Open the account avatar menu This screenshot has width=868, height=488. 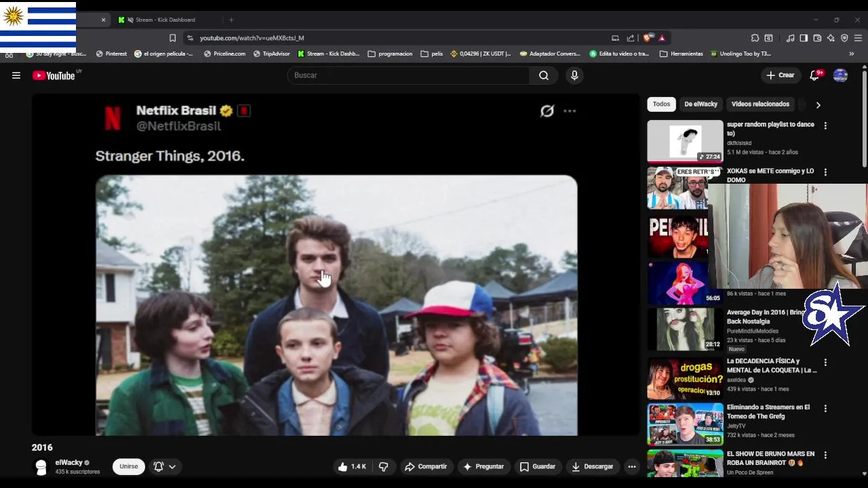pyautogui.click(x=840, y=75)
